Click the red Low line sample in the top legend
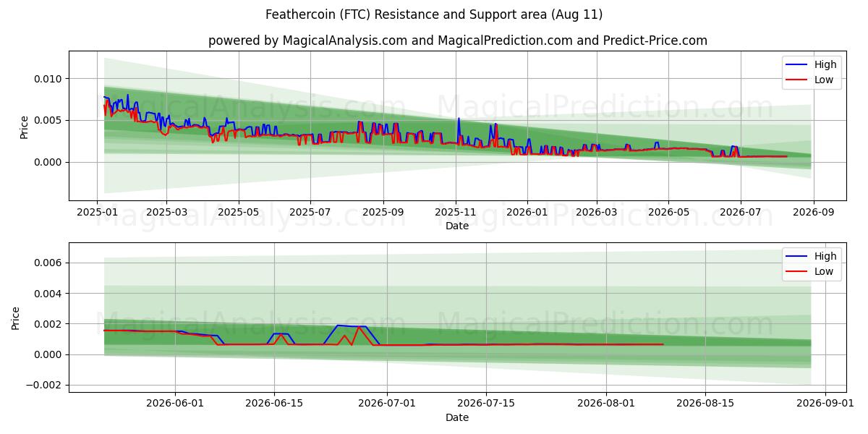Image resolution: width=868 pixels, height=434 pixels. [x=797, y=80]
